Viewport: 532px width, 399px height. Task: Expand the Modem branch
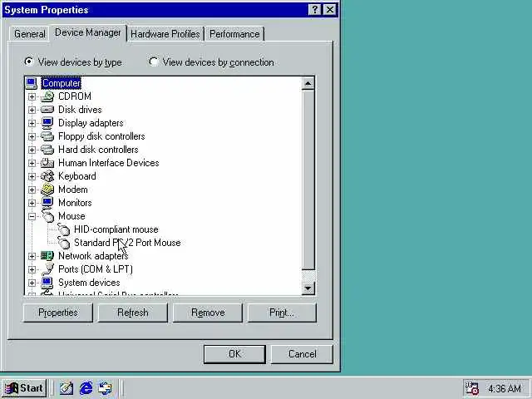pos(32,190)
